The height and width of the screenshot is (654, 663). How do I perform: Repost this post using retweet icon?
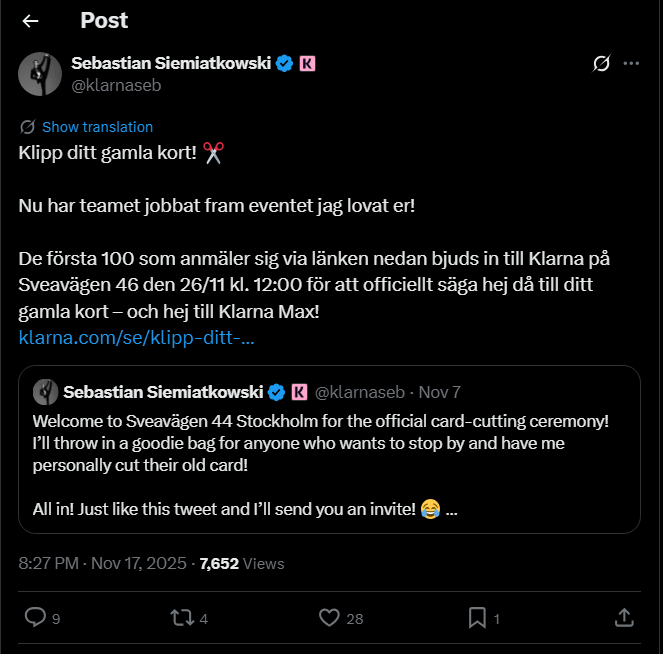coord(182,618)
